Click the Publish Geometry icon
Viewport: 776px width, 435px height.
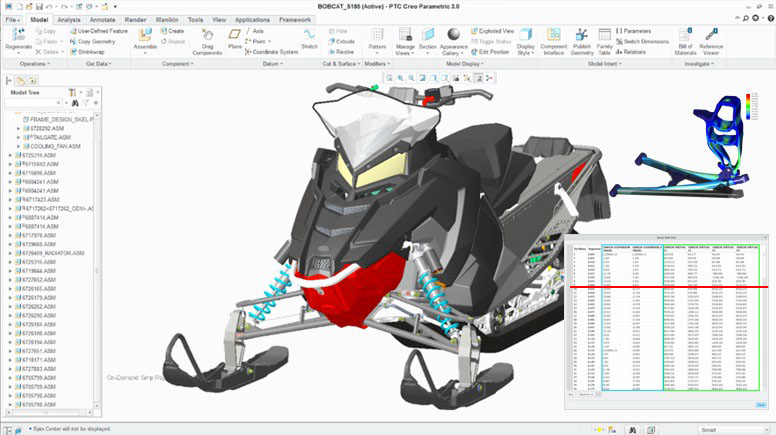coord(582,35)
